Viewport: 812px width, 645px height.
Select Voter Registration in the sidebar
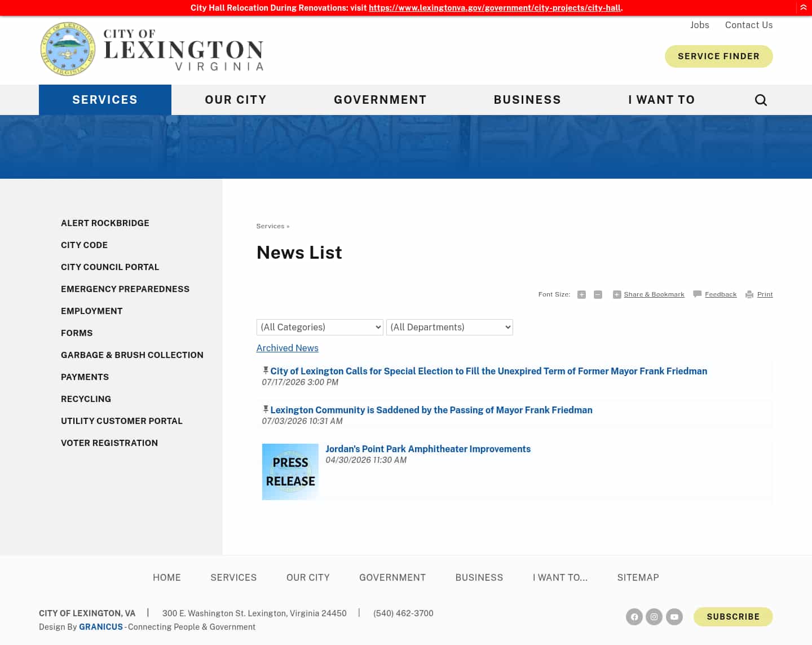coord(109,443)
